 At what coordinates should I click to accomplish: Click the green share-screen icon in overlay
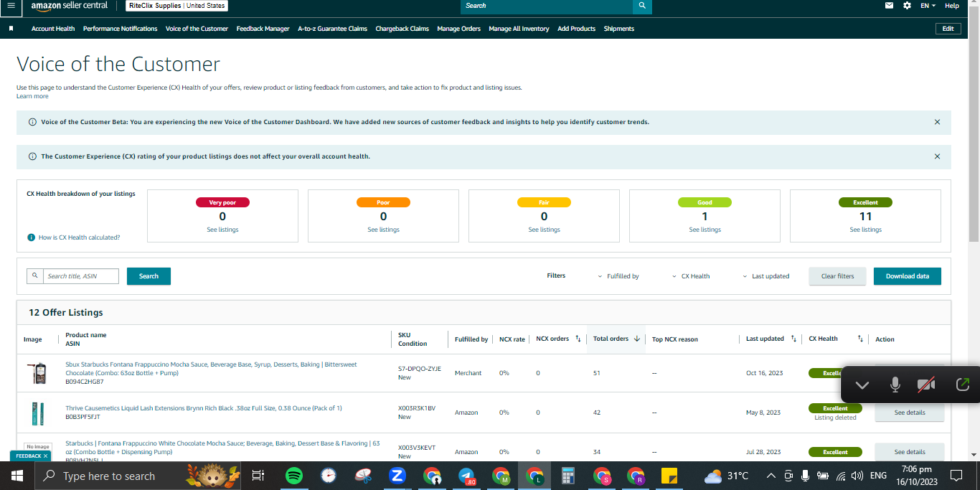coord(963,385)
